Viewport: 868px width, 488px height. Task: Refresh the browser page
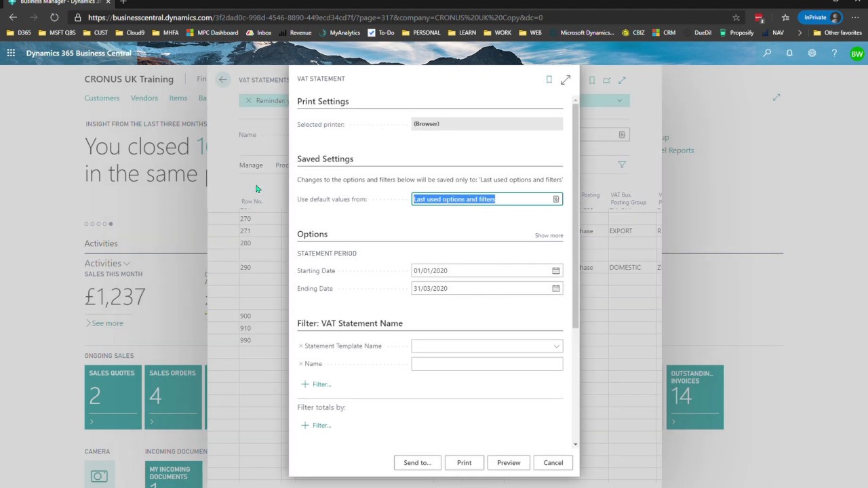54,18
